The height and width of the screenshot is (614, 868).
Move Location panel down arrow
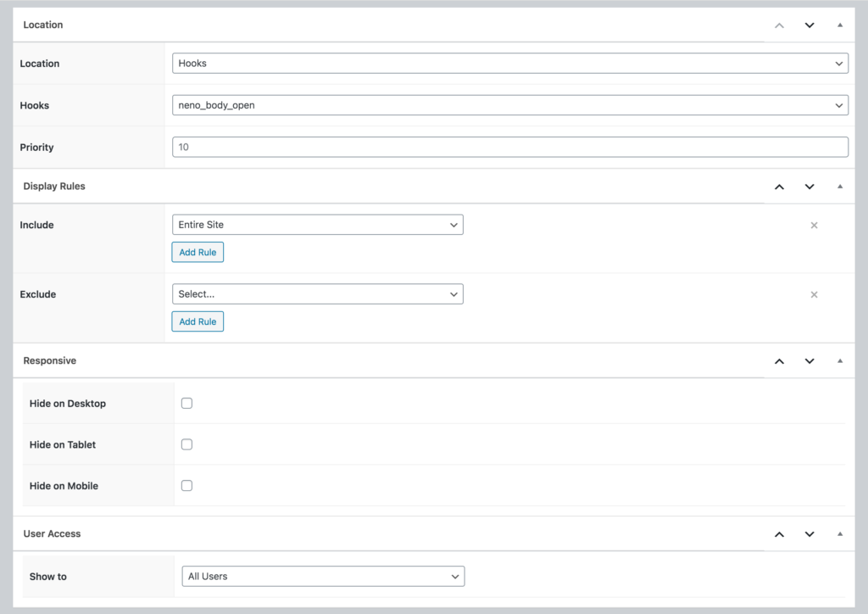tap(810, 25)
